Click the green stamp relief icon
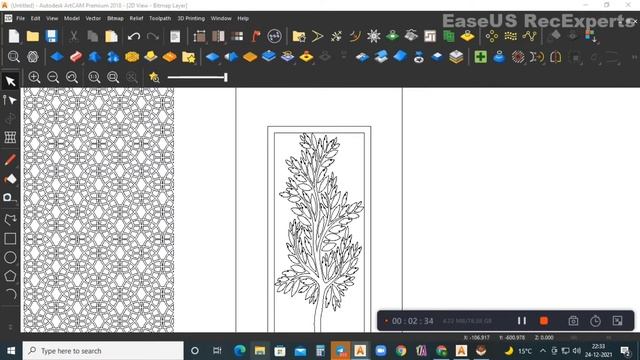 [392, 36]
